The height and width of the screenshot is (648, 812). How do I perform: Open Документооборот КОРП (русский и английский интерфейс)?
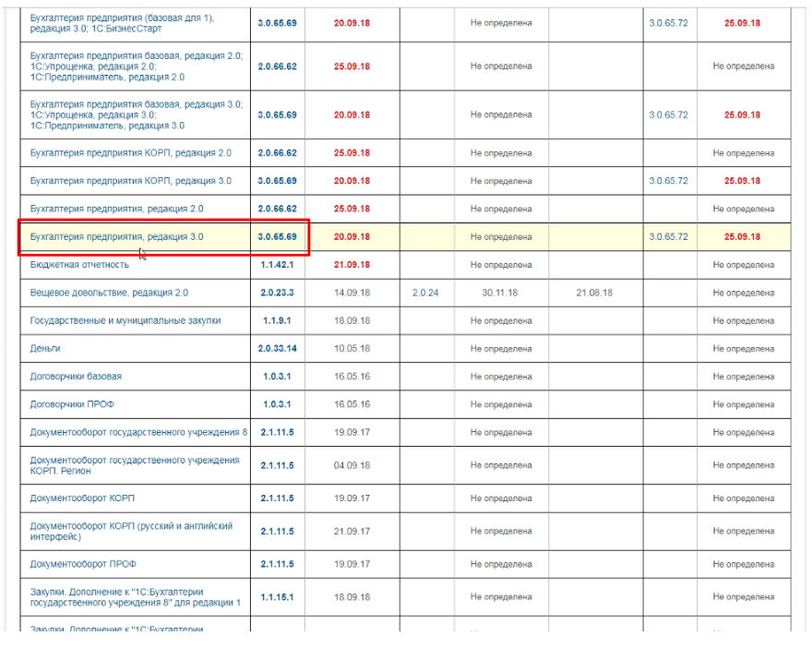pyautogui.click(x=131, y=531)
